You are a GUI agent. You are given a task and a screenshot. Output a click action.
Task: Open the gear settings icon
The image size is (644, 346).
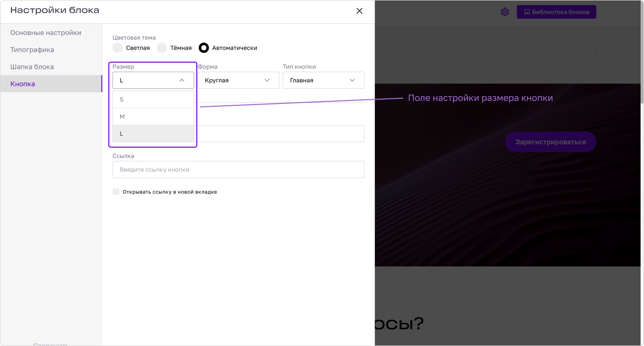pos(505,12)
